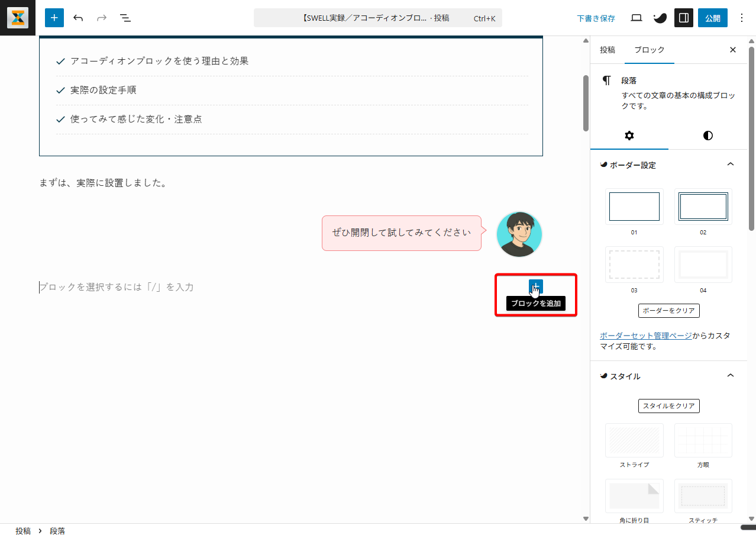This screenshot has width=756, height=538.
Task: Click the undo arrow icon
Action: coord(78,18)
